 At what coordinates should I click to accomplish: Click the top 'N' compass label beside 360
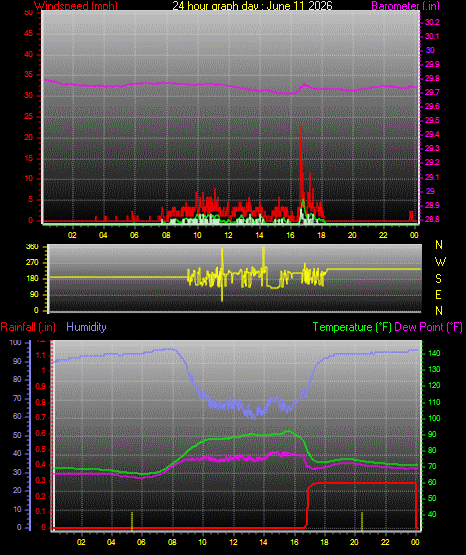click(439, 245)
